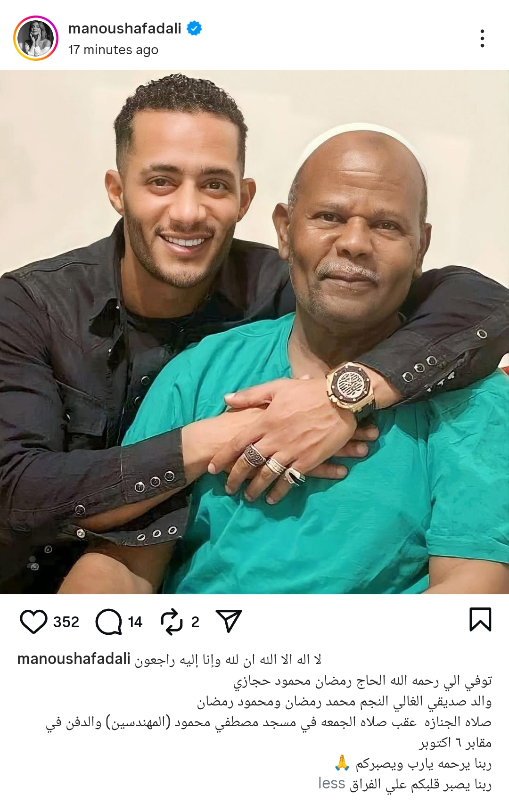The width and height of the screenshot is (509, 812).
Task: Show tagged people icon on the photo
Action: pos(33,563)
